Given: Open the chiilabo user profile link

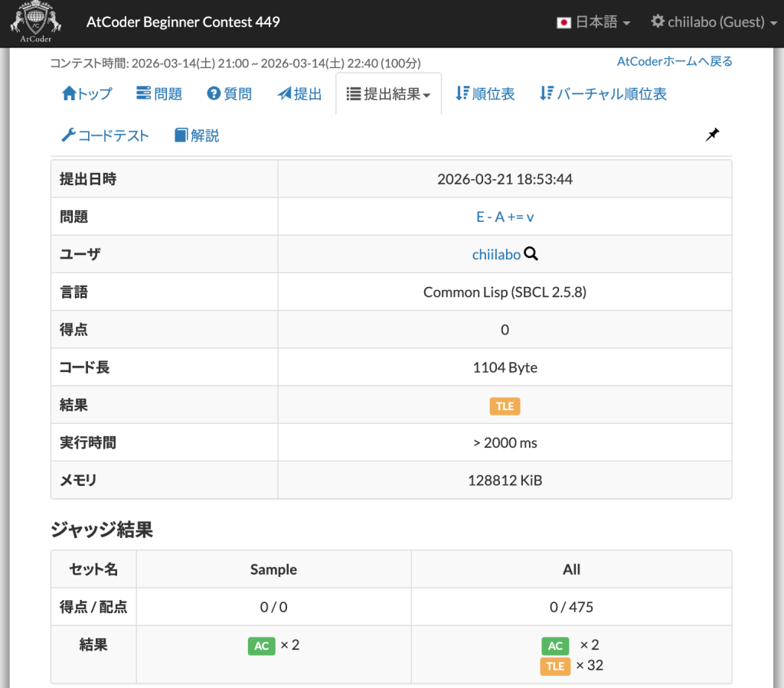Looking at the screenshot, I should (x=496, y=254).
